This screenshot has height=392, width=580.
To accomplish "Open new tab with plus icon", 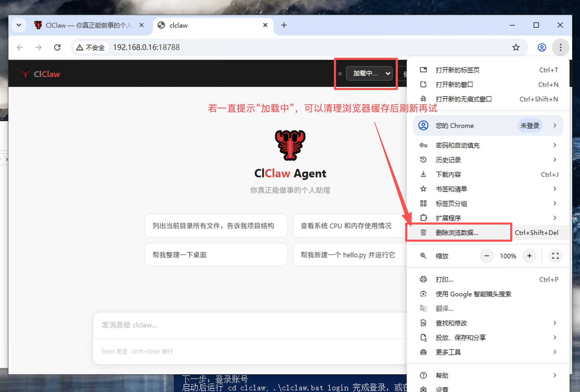I will pyautogui.click(x=284, y=25).
